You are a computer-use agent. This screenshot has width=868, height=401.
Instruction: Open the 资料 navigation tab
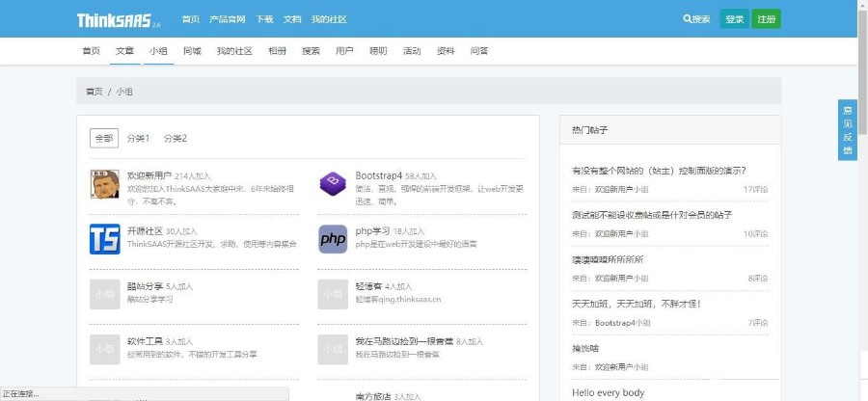pos(446,51)
